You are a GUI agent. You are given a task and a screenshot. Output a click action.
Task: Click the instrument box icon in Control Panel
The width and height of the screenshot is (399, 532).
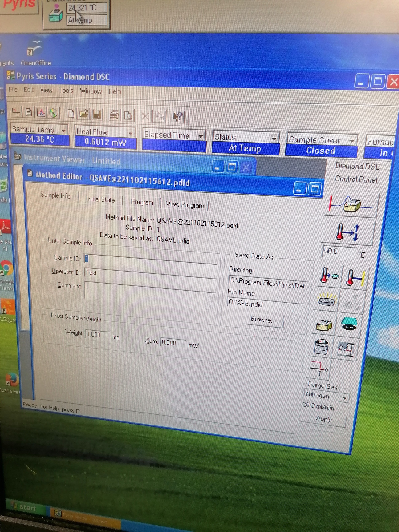324,325
